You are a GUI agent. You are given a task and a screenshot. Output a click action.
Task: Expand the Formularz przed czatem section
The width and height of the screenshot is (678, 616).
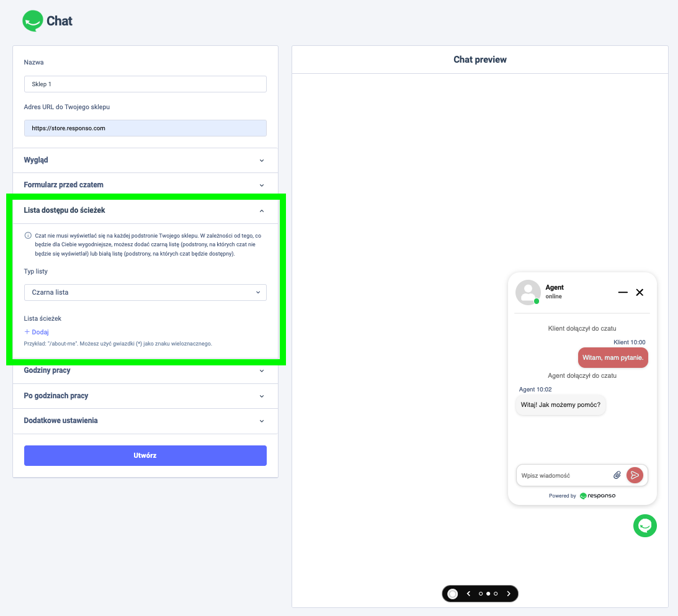pos(145,185)
